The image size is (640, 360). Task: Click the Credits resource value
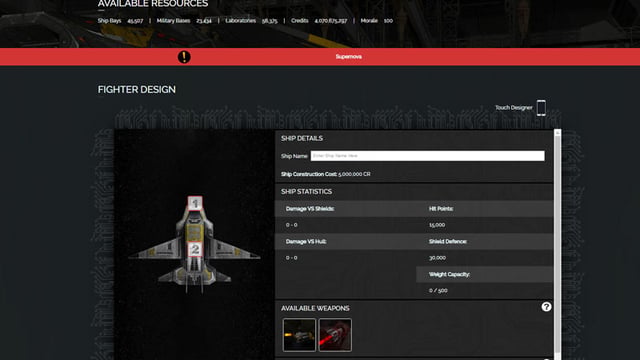[x=331, y=21]
